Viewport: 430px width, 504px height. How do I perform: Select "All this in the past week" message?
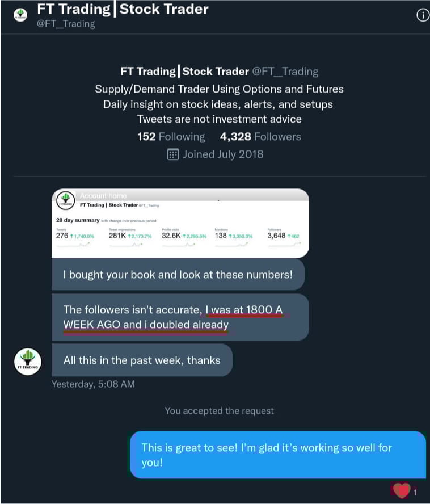(x=142, y=360)
